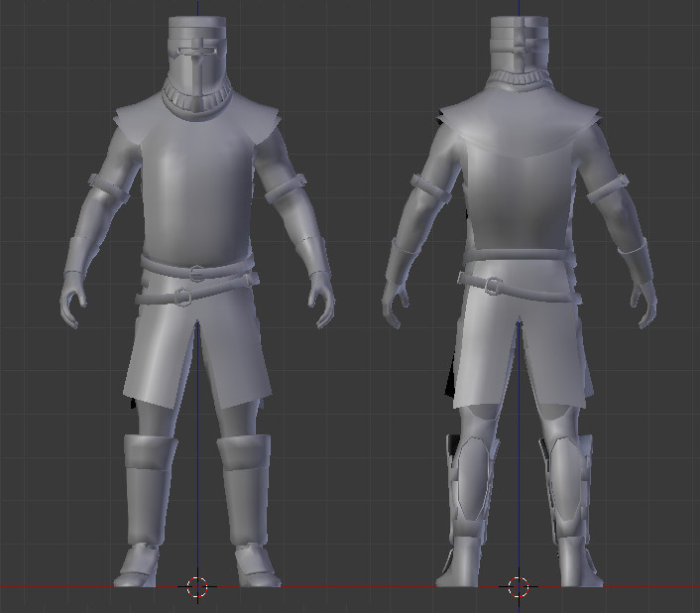Click the wrist bracer on rear-view screen-left arm
The height and width of the screenshot is (613, 700).
(401, 261)
